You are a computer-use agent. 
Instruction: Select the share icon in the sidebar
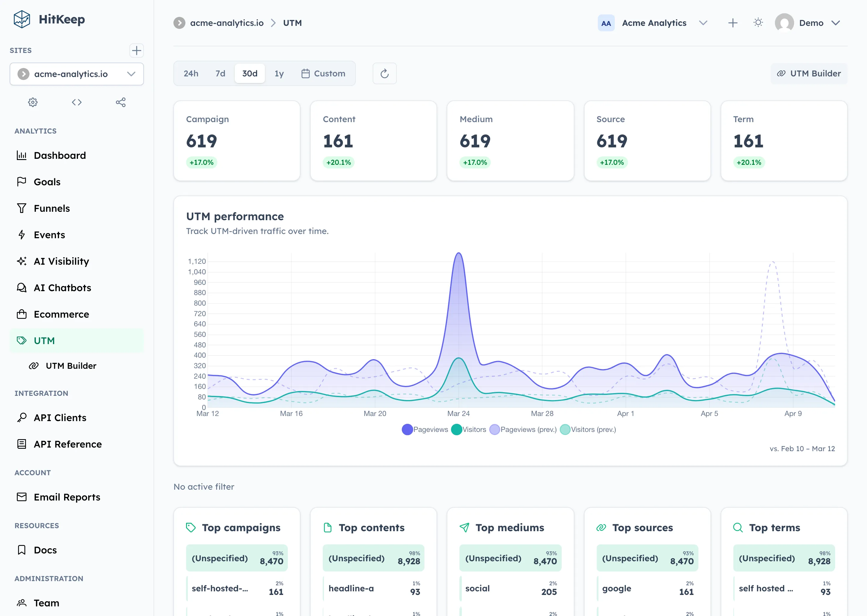pyautogui.click(x=121, y=102)
